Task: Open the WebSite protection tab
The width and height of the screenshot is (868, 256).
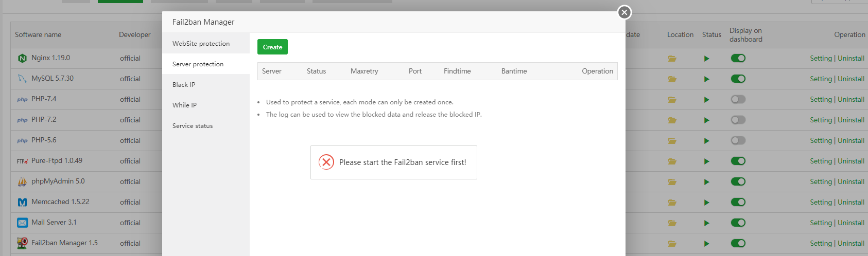Action: (201, 44)
